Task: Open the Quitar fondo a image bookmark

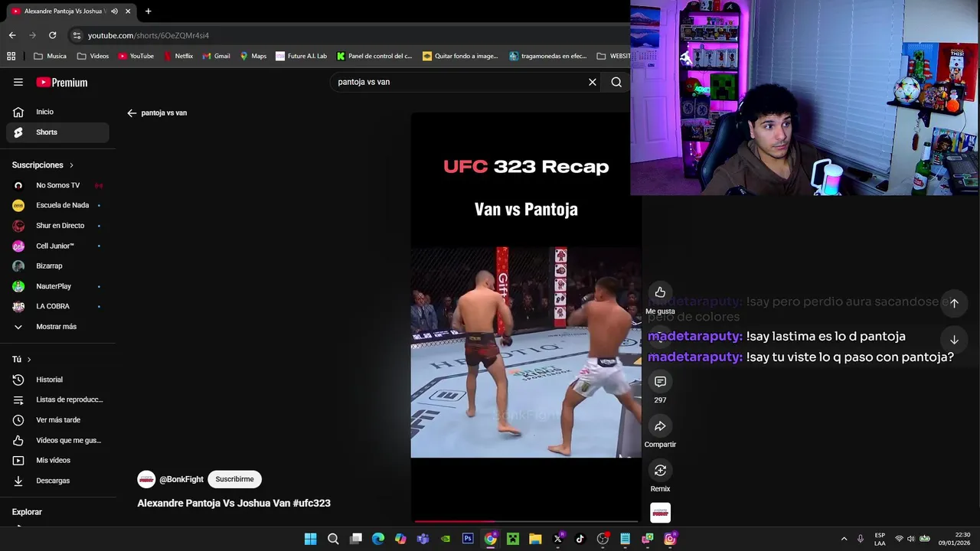Action: (460, 56)
